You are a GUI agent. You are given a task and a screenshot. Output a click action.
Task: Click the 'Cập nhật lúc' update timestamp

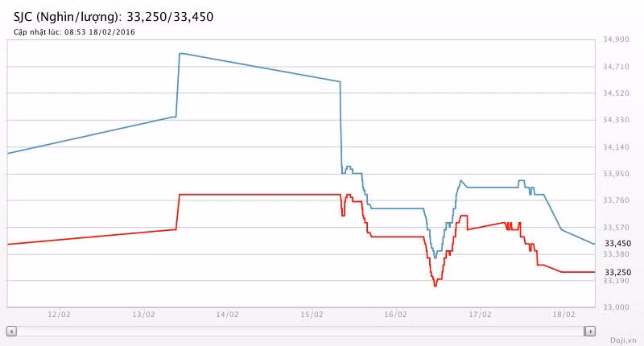(x=74, y=32)
